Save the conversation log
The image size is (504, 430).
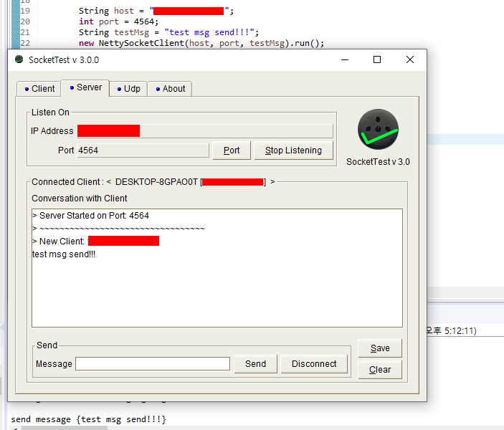[380, 348]
